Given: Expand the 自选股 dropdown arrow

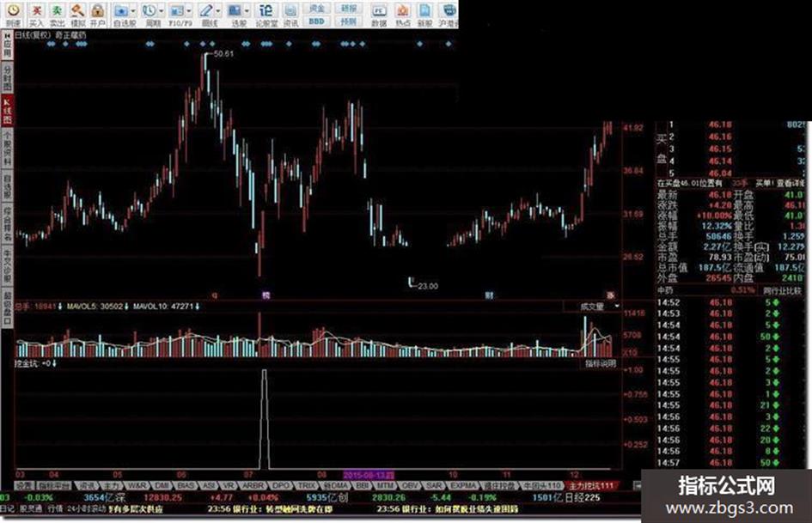Looking at the screenshot, I should pos(133,10).
